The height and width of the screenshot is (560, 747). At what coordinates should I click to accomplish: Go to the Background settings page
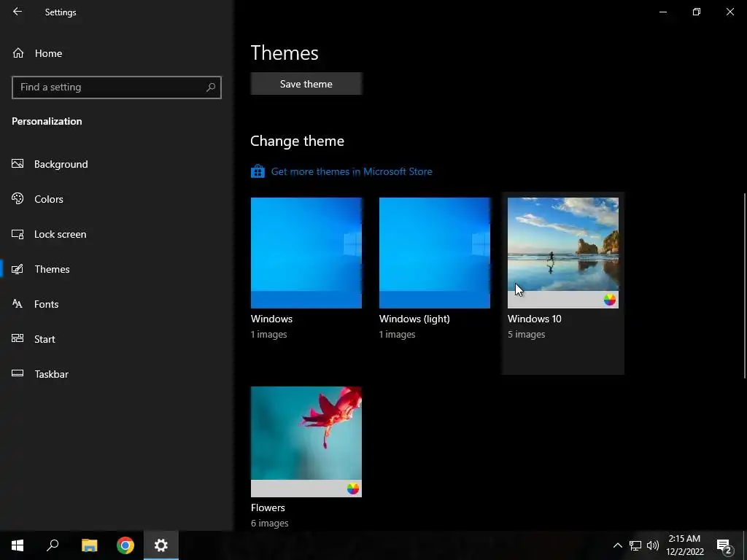116,164
